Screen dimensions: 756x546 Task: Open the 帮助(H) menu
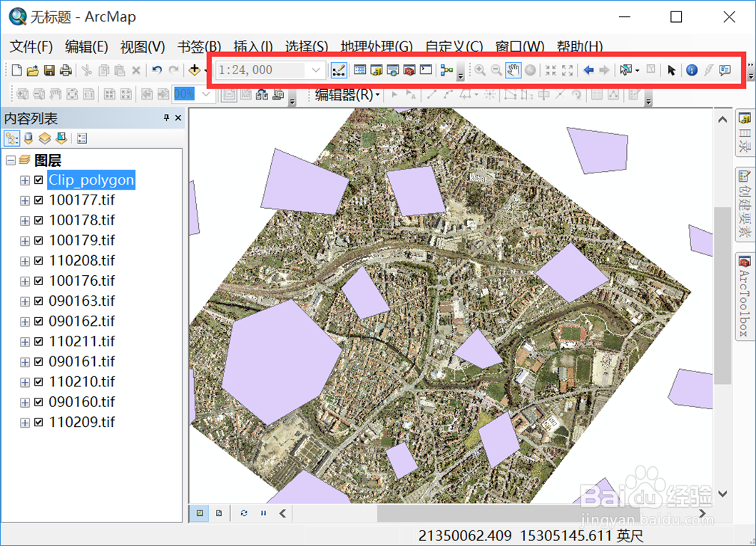[x=580, y=47]
